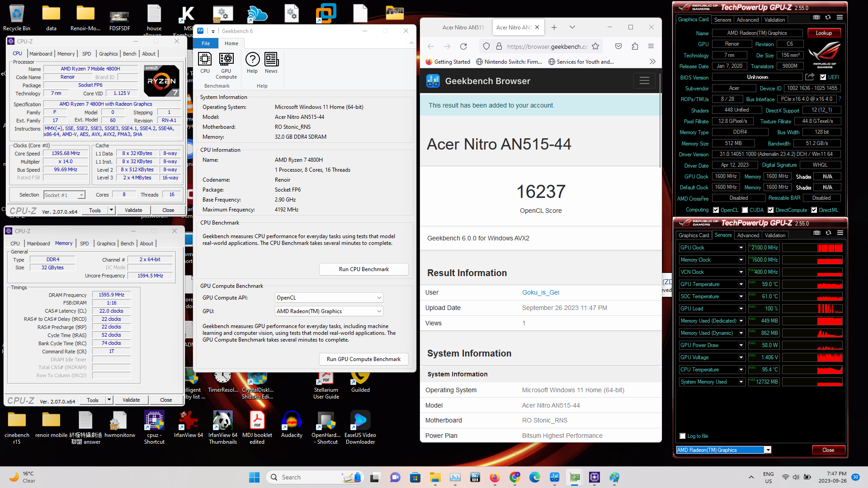Enable Log to file checkbox
Screen dimensions: 868x488
click(x=683, y=436)
